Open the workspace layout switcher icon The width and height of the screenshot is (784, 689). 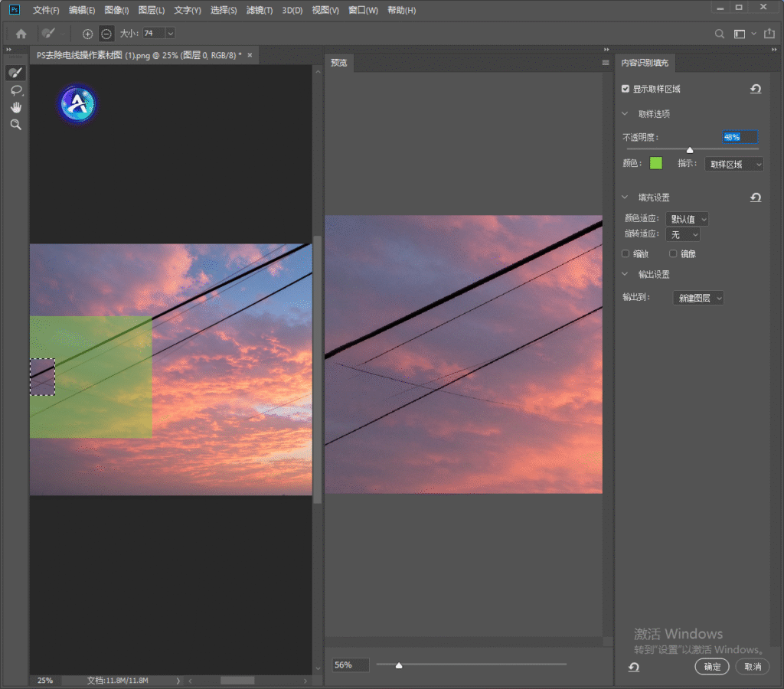pyautogui.click(x=740, y=34)
